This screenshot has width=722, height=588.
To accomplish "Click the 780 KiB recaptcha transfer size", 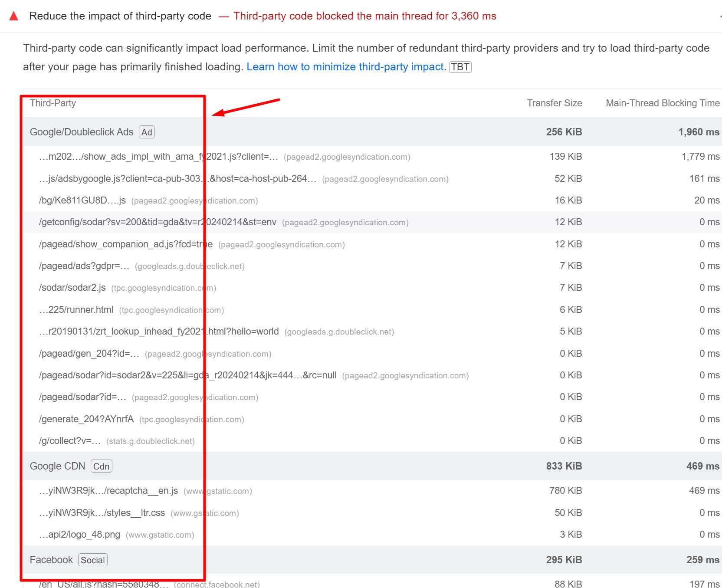I will 566,491.
